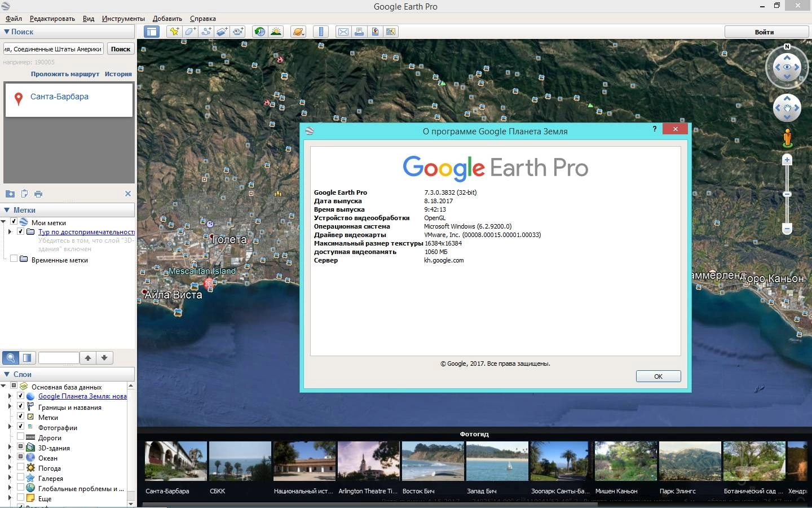Expand the Океан layer node
Screen dimensions: 812x508
click(10, 457)
